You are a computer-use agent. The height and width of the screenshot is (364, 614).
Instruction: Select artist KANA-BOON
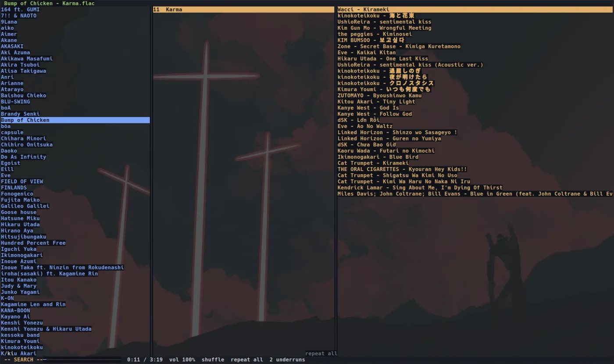15,310
